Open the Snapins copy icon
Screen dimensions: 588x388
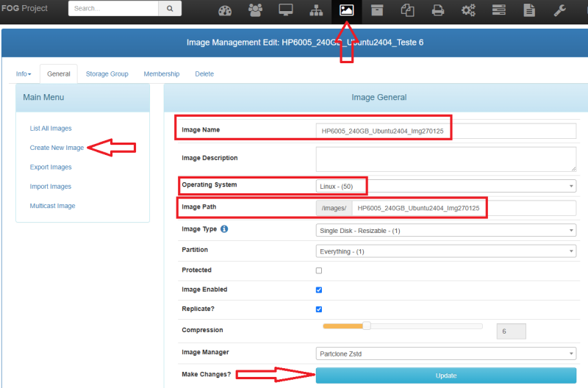click(x=408, y=10)
